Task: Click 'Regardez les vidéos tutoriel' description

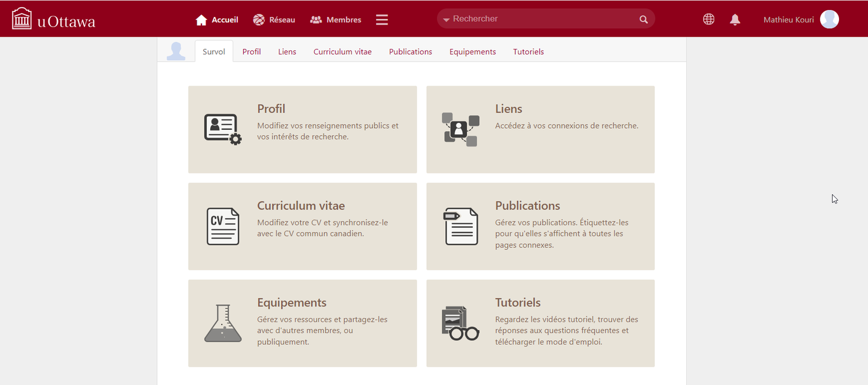Action: (567, 331)
